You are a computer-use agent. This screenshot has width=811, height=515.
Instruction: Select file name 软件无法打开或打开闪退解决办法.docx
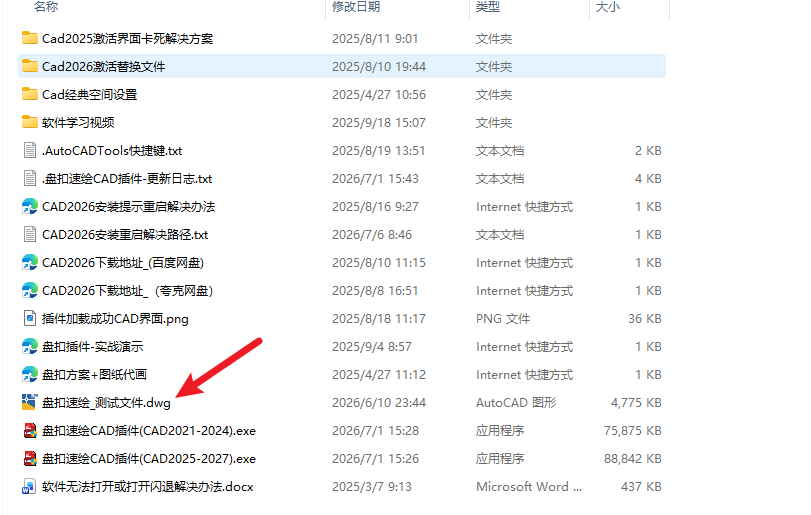147,487
